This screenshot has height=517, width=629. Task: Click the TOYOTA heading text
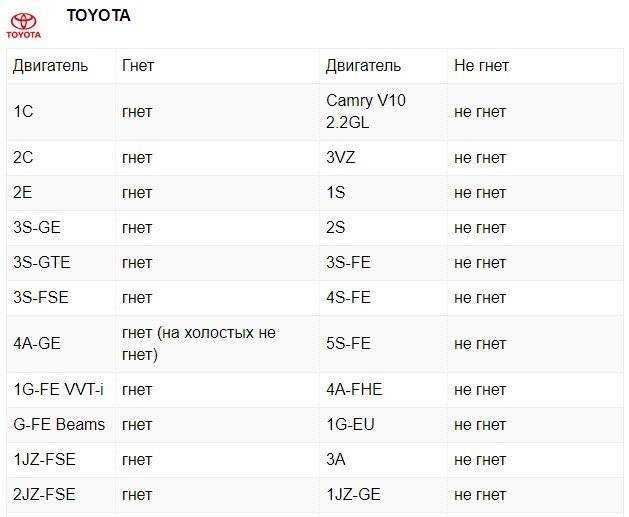point(98,16)
